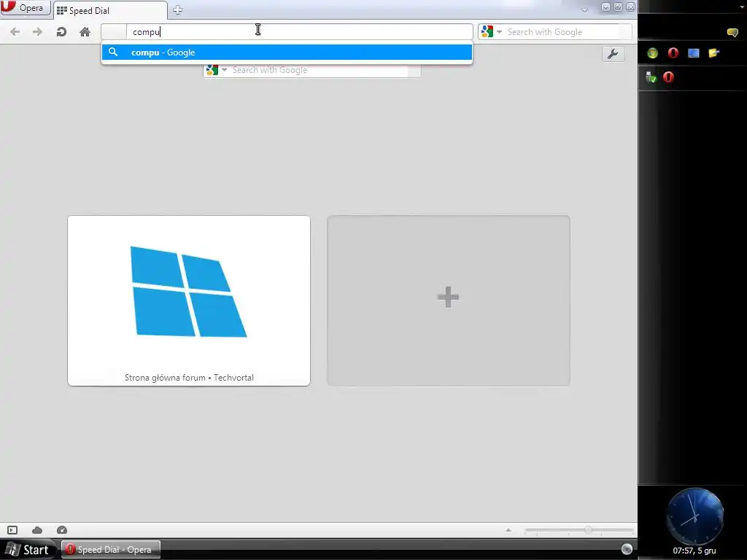Go to the home page
The width and height of the screenshot is (747, 560).
click(x=85, y=32)
